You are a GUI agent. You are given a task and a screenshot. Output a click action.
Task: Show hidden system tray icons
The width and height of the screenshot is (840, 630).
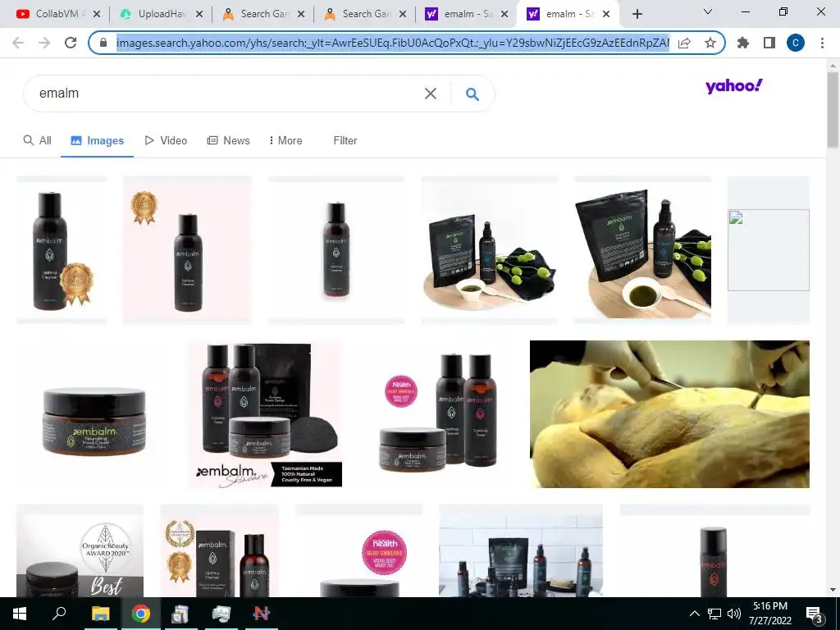694,614
